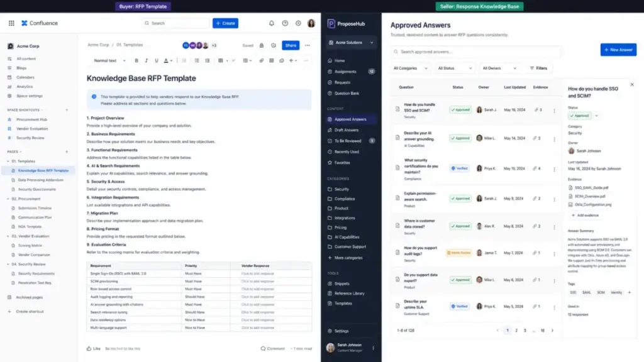Collapse the 01. Templates tree section
The width and height of the screenshot is (644, 362).
(8, 162)
